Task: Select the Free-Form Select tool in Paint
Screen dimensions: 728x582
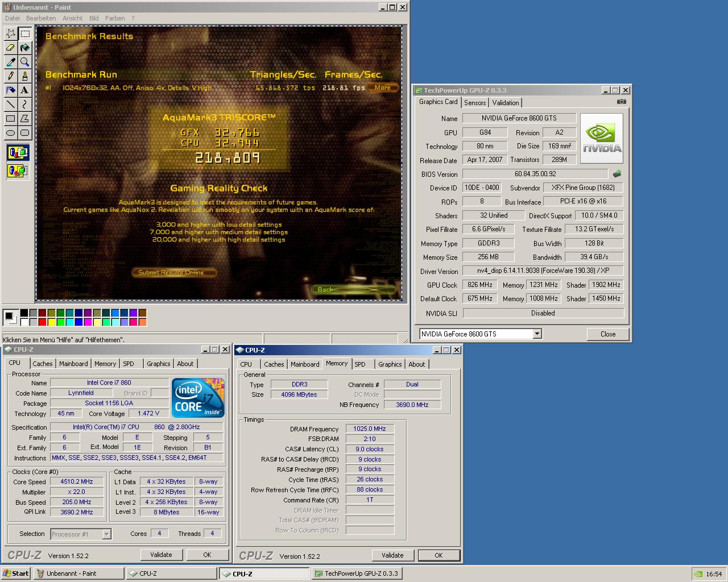Action: (x=11, y=34)
